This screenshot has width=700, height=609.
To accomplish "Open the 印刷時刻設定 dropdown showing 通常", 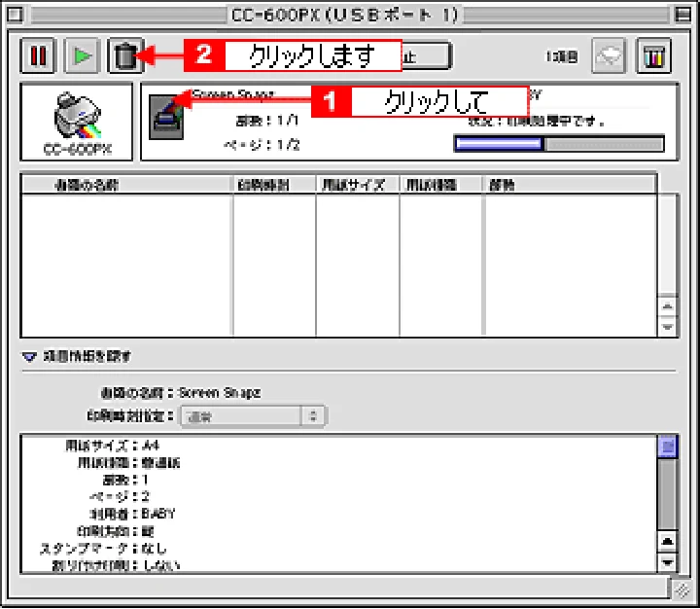I will click(254, 416).
